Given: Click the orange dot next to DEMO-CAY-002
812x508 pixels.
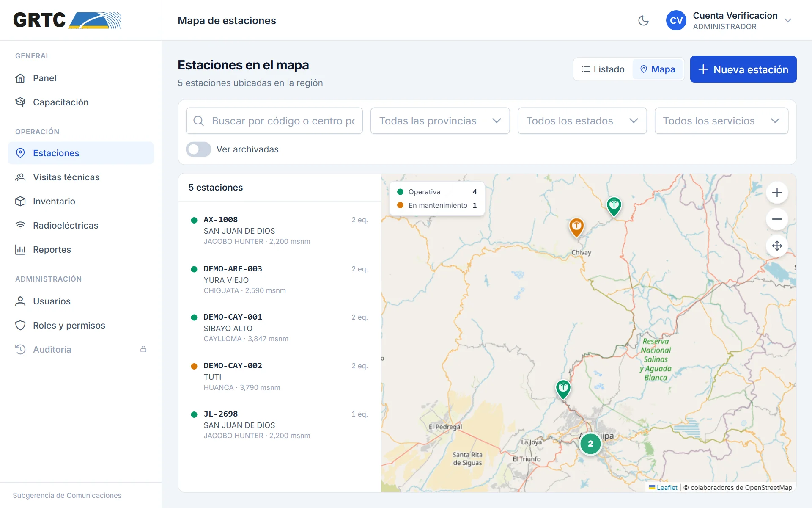Looking at the screenshot, I should pos(194,366).
